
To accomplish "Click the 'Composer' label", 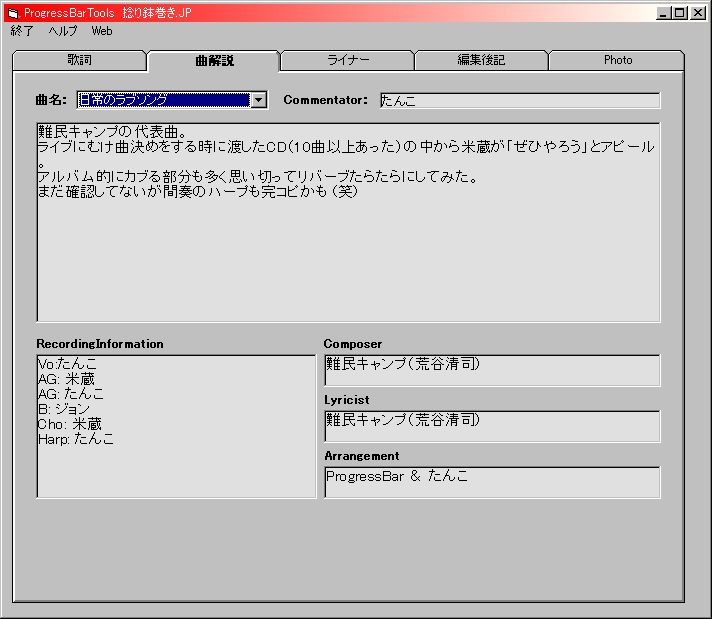I will [x=353, y=344].
